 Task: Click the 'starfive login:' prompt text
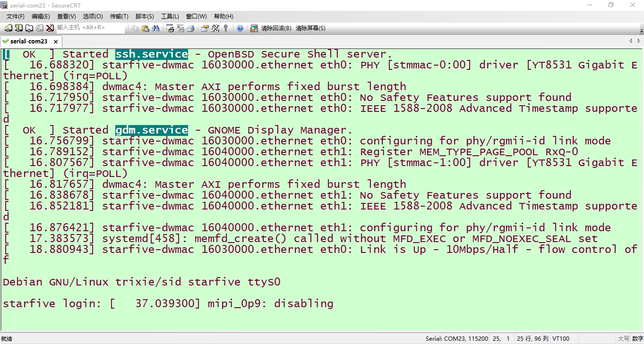[x=52, y=303]
